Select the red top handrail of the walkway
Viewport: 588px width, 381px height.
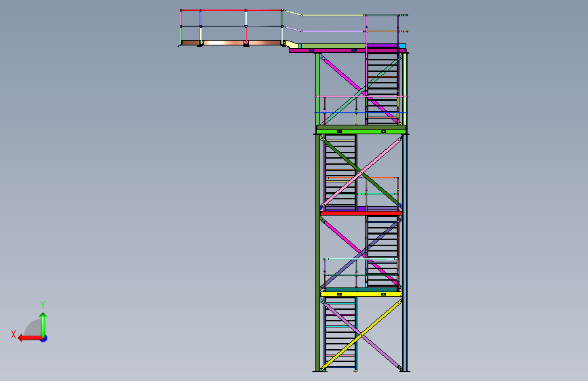coord(231,10)
